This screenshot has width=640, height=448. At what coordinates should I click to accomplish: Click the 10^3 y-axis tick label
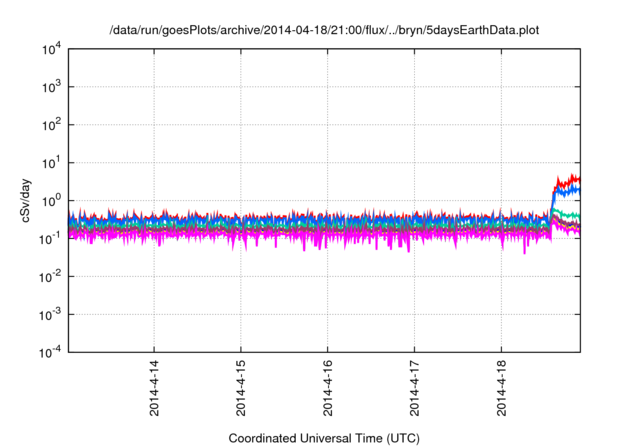(x=52, y=87)
